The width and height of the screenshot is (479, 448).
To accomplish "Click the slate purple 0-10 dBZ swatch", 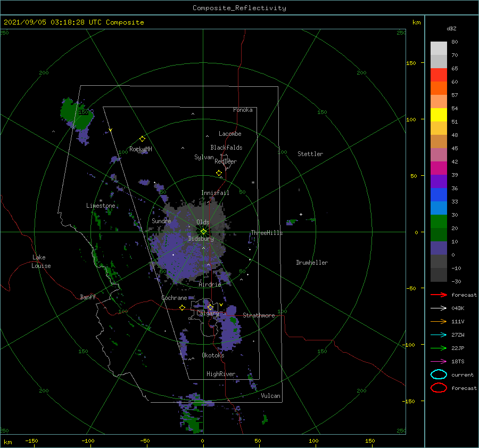I will tap(439, 248).
